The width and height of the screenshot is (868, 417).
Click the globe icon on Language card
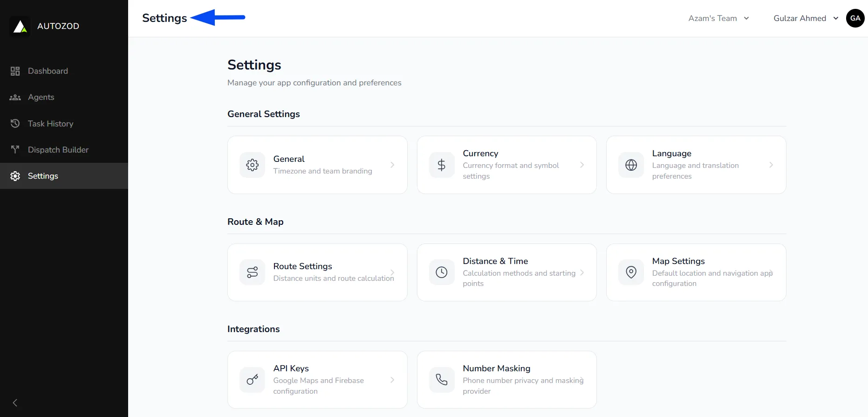coord(631,165)
